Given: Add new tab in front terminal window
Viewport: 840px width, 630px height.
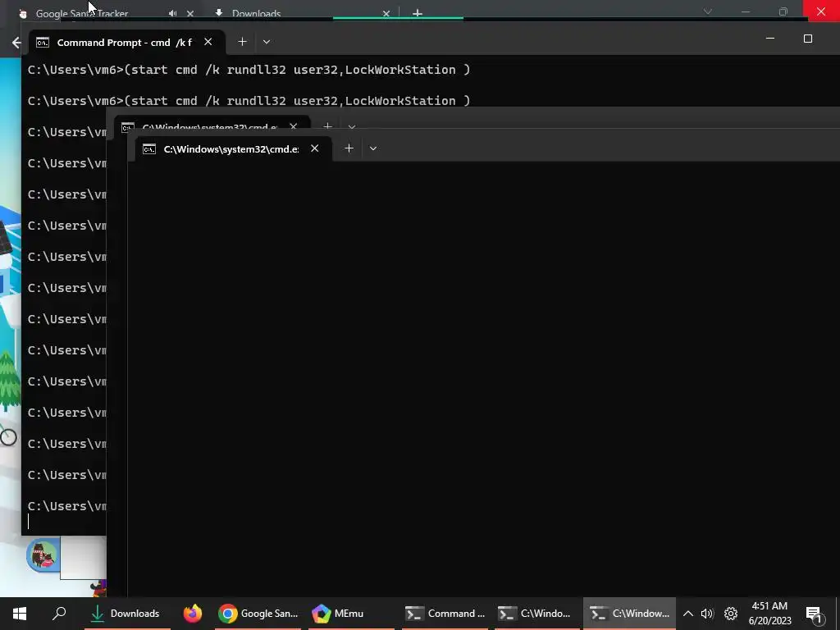Looking at the screenshot, I should (349, 148).
